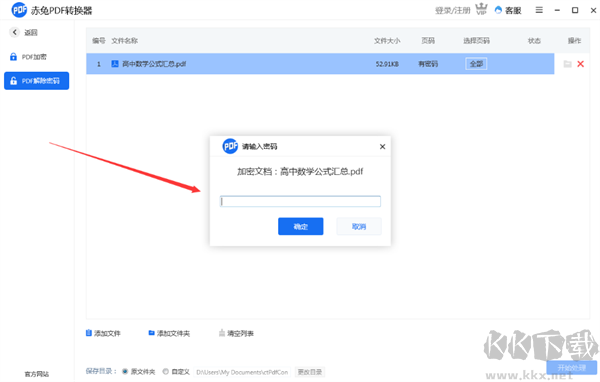Click 添加文件夹 to add a folder
Image resolution: width=600 pixels, height=382 pixels.
click(x=169, y=333)
